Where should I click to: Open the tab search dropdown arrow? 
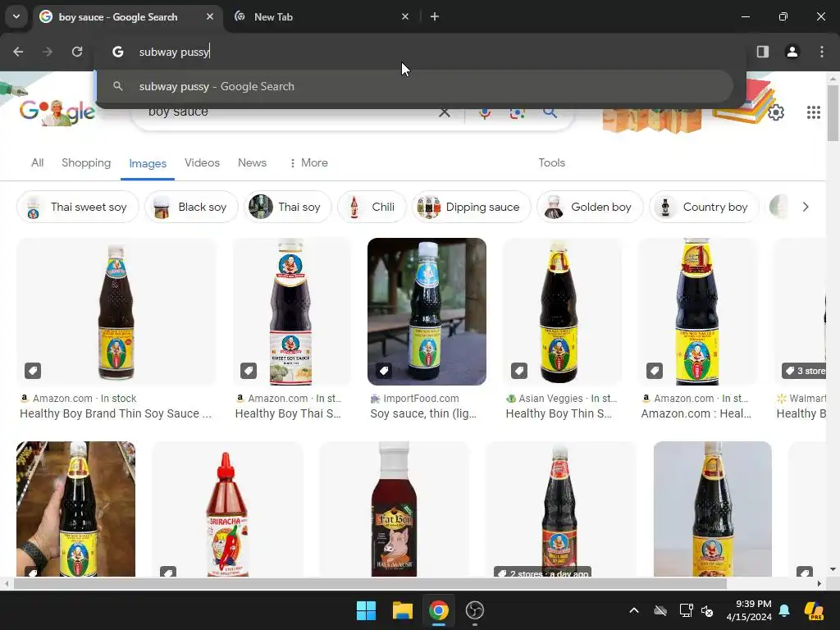[16, 16]
